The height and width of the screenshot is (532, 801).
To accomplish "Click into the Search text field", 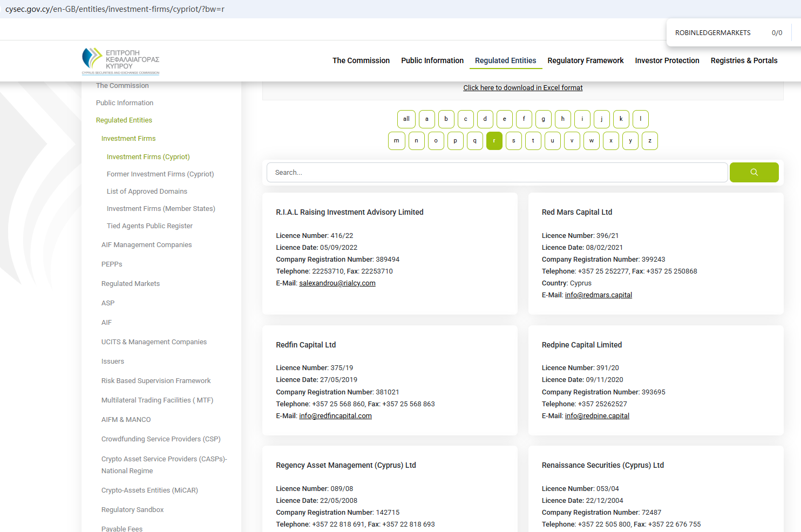I will (x=497, y=173).
